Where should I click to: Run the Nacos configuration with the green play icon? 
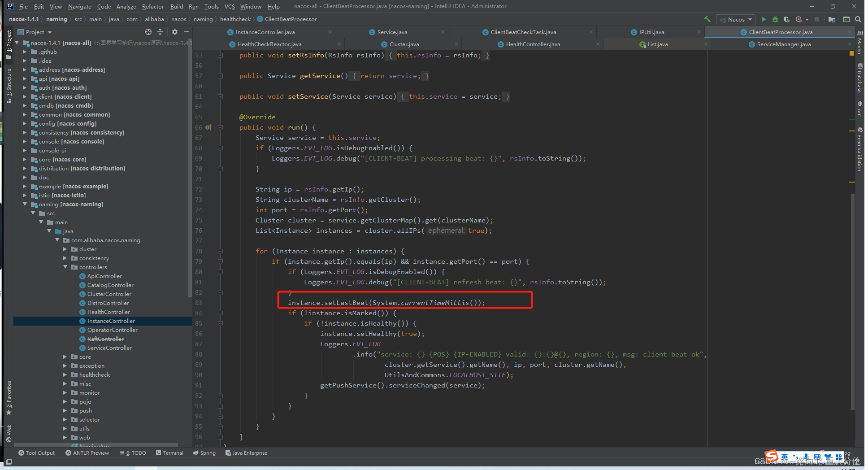tap(764, 19)
